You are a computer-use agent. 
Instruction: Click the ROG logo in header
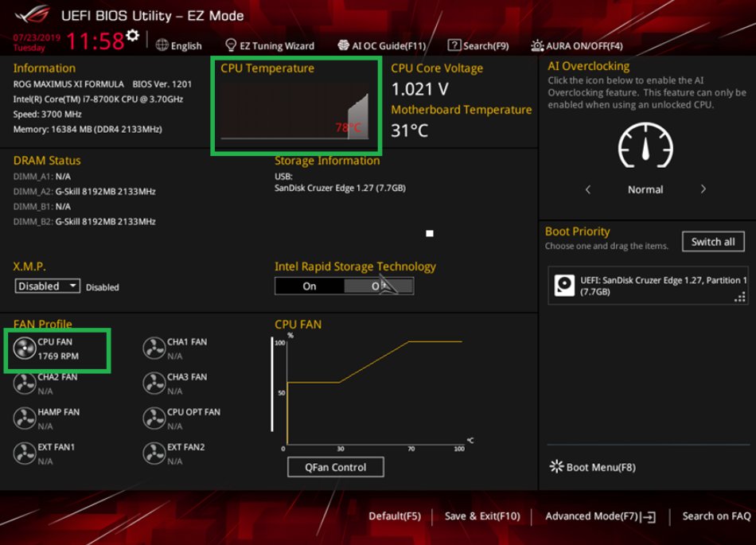click(x=33, y=14)
